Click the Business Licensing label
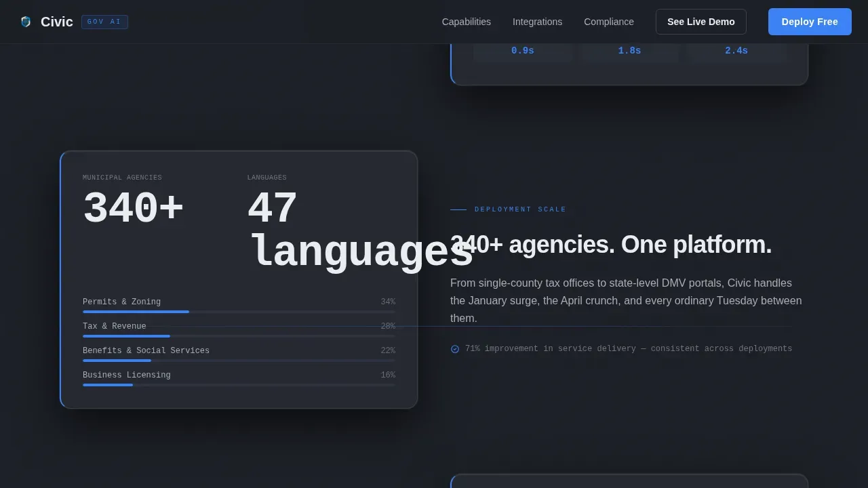 coord(127,375)
